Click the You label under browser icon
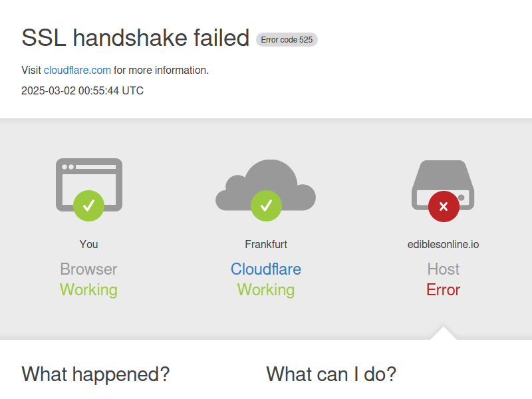The width and height of the screenshot is (532, 399). coord(89,244)
